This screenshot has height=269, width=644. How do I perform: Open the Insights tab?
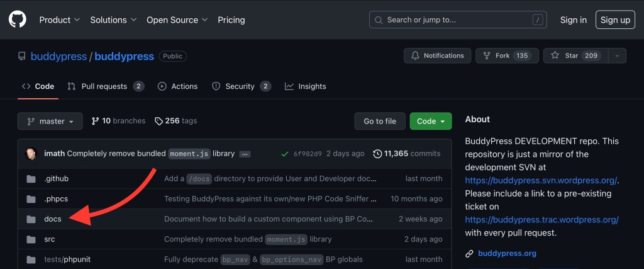(x=306, y=86)
